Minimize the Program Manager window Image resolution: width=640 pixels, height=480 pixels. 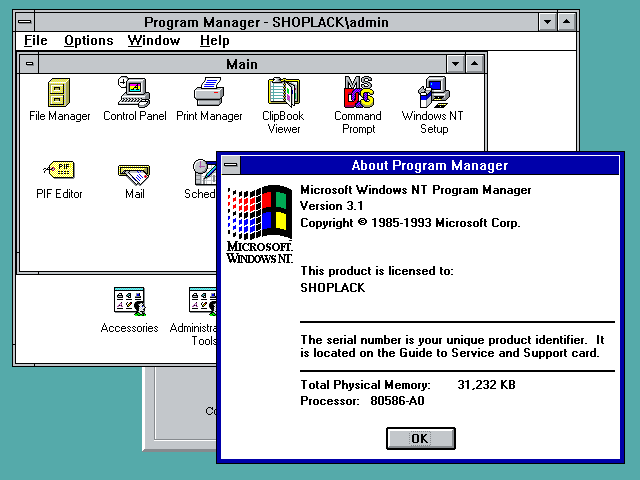pyautogui.click(x=547, y=22)
